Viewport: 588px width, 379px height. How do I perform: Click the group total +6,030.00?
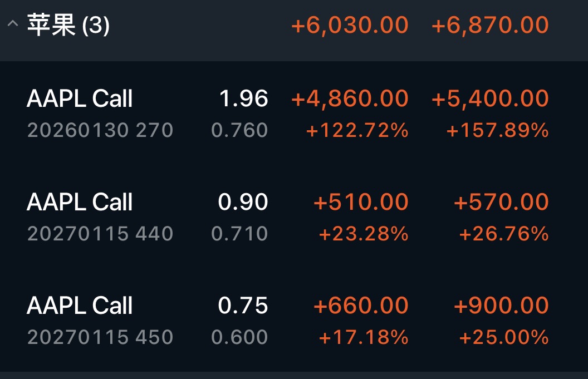(x=350, y=25)
